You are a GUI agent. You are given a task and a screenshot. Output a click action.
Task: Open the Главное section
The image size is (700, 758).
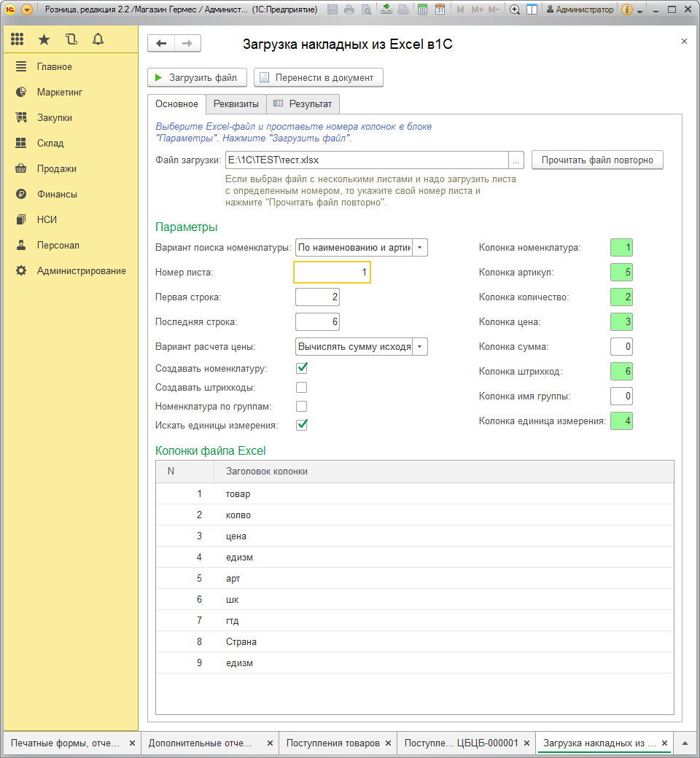[x=70, y=67]
